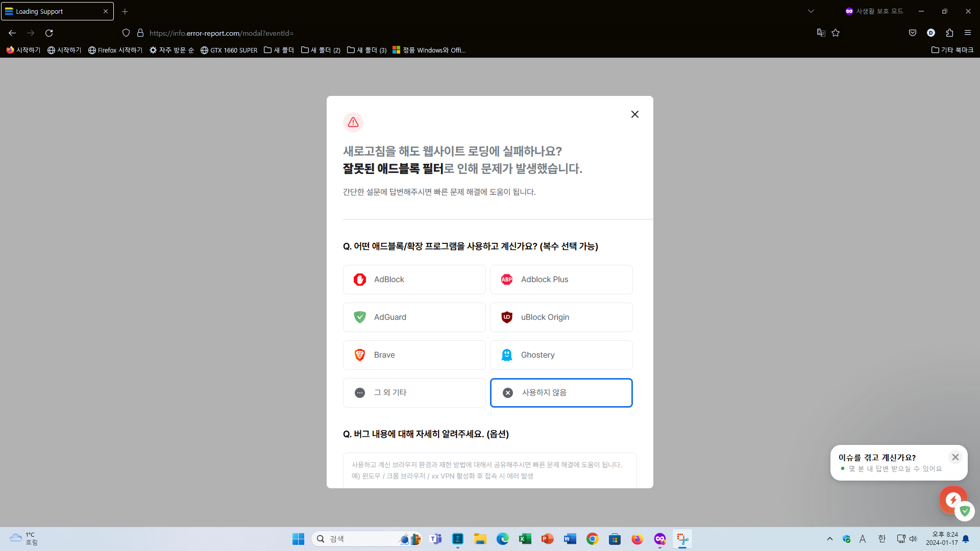Image resolution: width=980 pixels, height=551 pixels.
Task: Expand the 새 폴더 (3) bookmark folder
Action: tap(366, 50)
